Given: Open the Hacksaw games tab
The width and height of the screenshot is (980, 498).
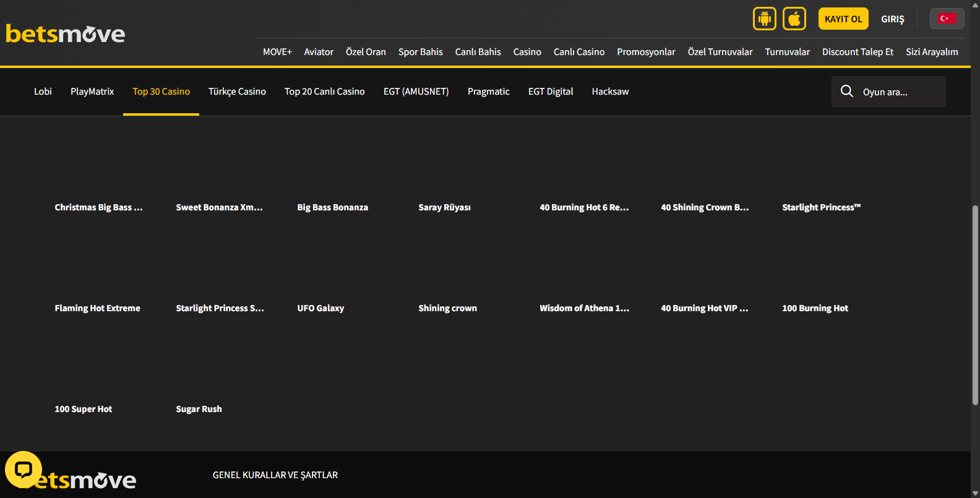Looking at the screenshot, I should point(610,92).
